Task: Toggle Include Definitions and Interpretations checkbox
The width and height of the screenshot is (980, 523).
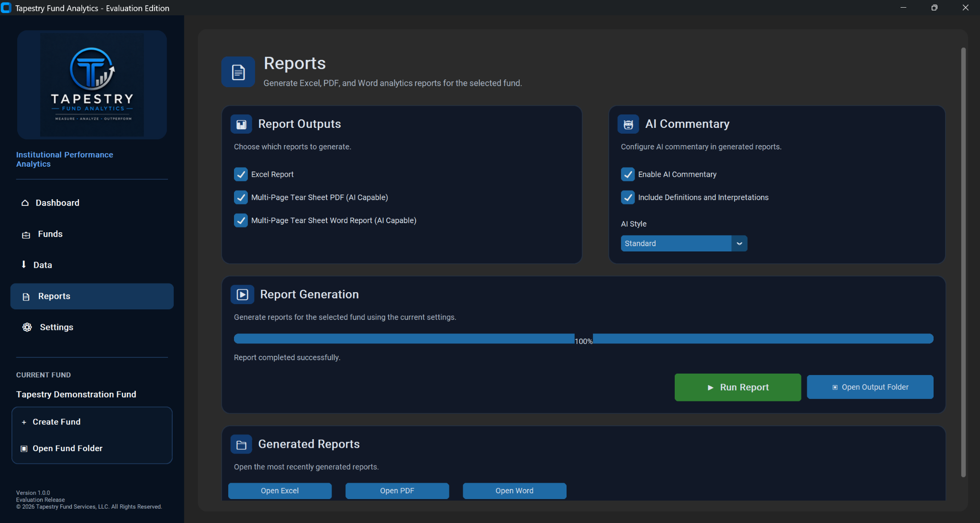Action: pos(628,197)
